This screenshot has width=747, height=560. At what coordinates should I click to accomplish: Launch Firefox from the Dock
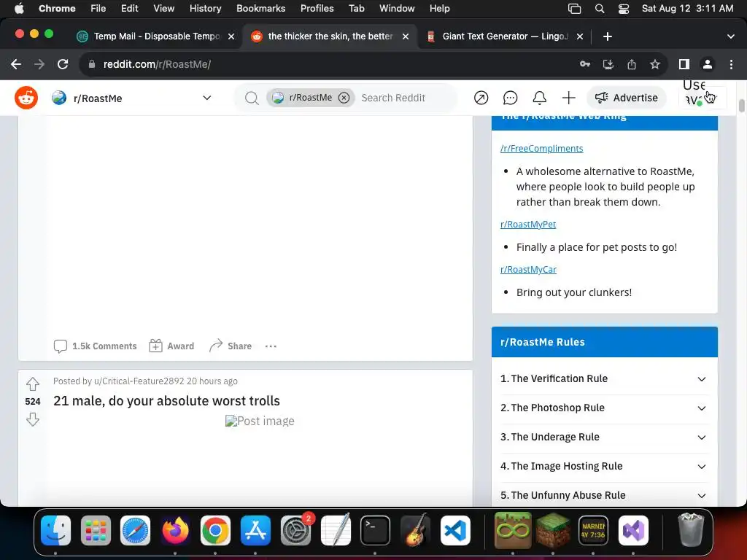click(x=175, y=531)
